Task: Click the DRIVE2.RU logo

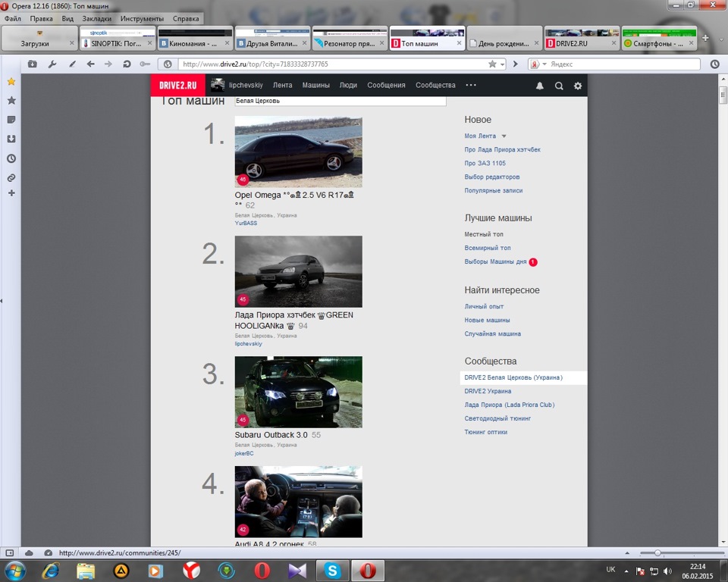Action: tap(177, 86)
